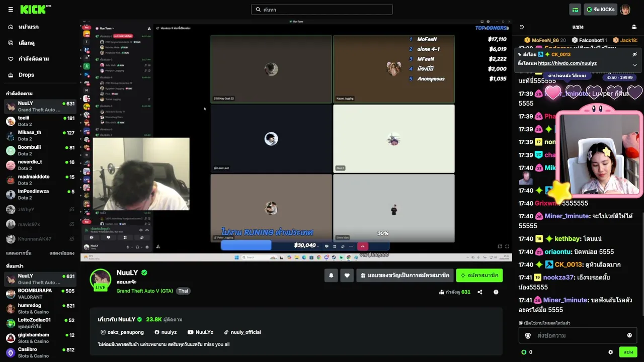Click the green KICKs balance icon
The height and width of the screenshot is (362, 644).
coord(524,352)
